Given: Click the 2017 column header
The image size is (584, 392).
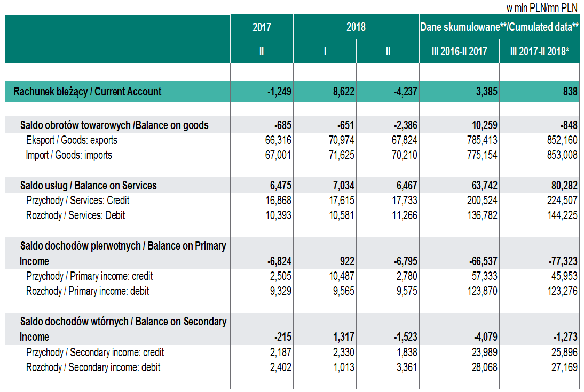Looking at the screenshot, I should click(x=262, y=27).
